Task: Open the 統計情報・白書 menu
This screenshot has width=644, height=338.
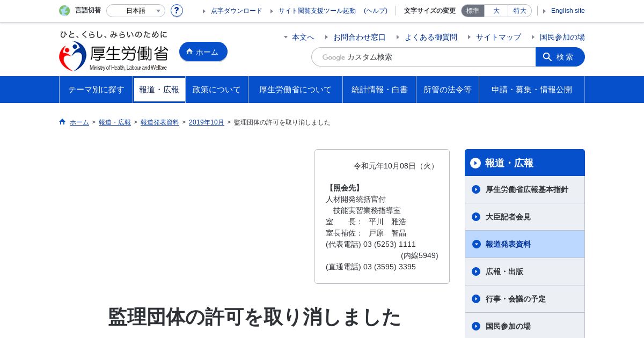Action: click(379, 90)
